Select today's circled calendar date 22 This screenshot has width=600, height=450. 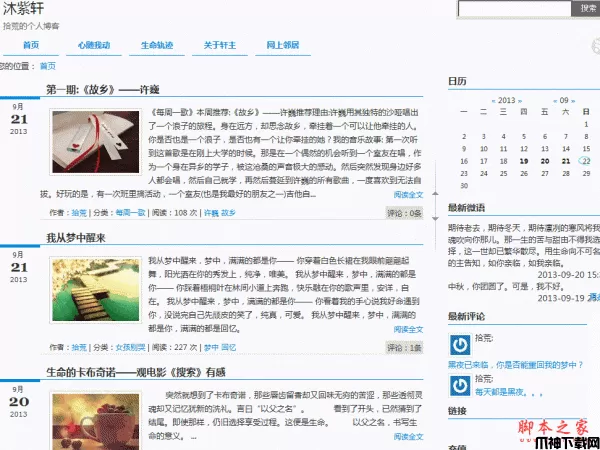[586, 161]
